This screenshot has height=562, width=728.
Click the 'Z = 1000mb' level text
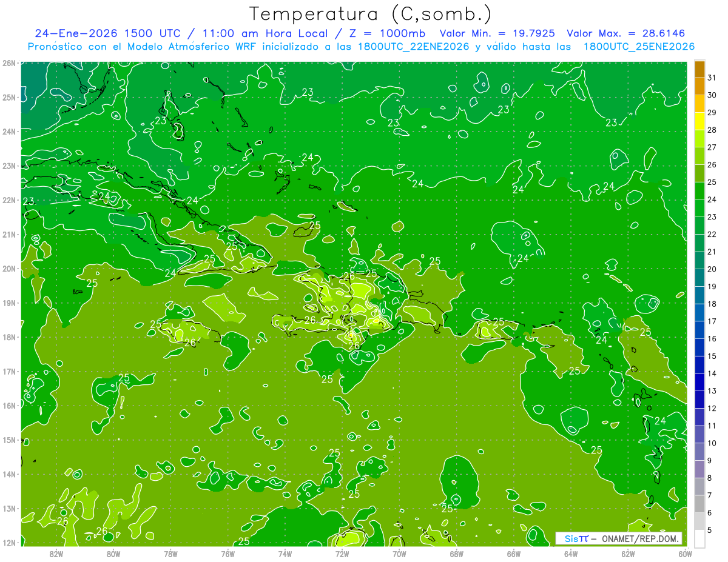pos(385,33)
